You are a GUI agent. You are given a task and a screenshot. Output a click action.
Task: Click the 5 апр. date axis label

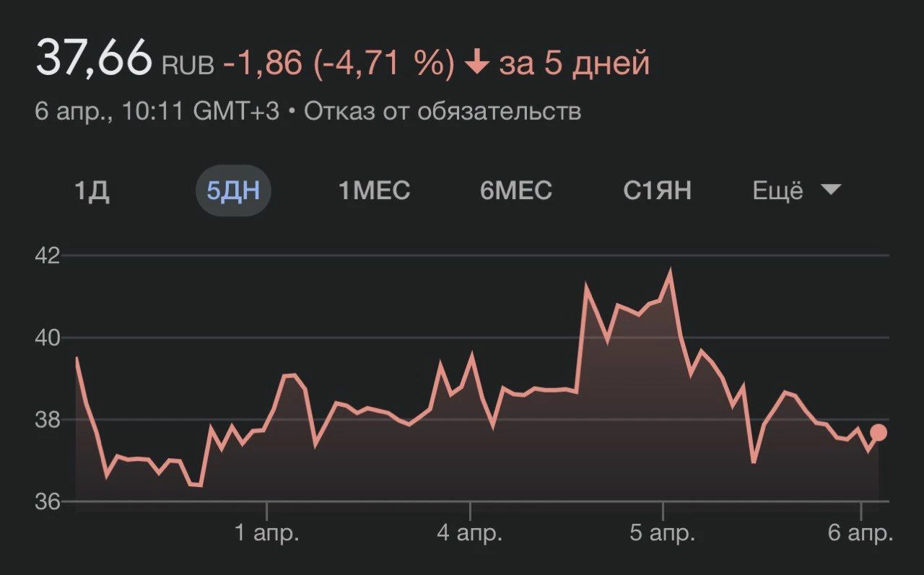pos(663,534)
